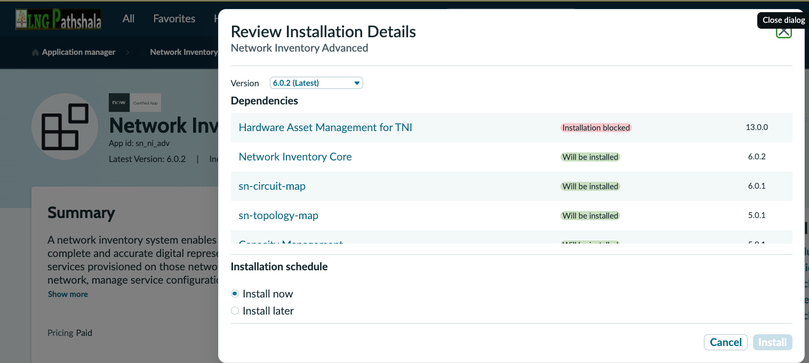The width and height of the screenshot is (809, 363).
Task: Click the Installation blocked status badge
Action: (596, 127)
